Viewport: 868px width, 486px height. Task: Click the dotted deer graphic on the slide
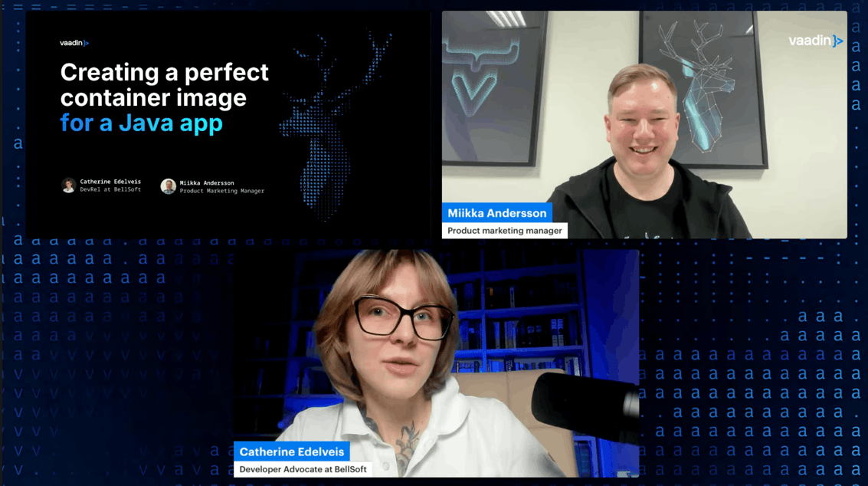coord(336,125)
